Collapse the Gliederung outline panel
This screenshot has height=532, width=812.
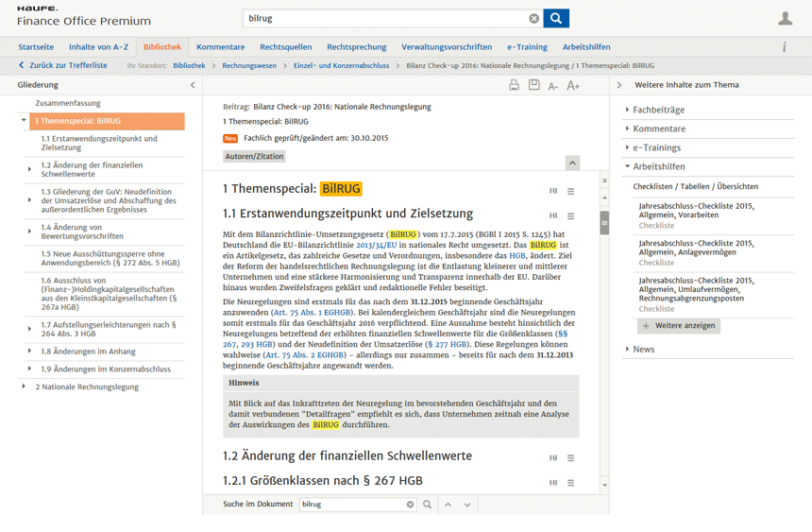pos(193,85)
